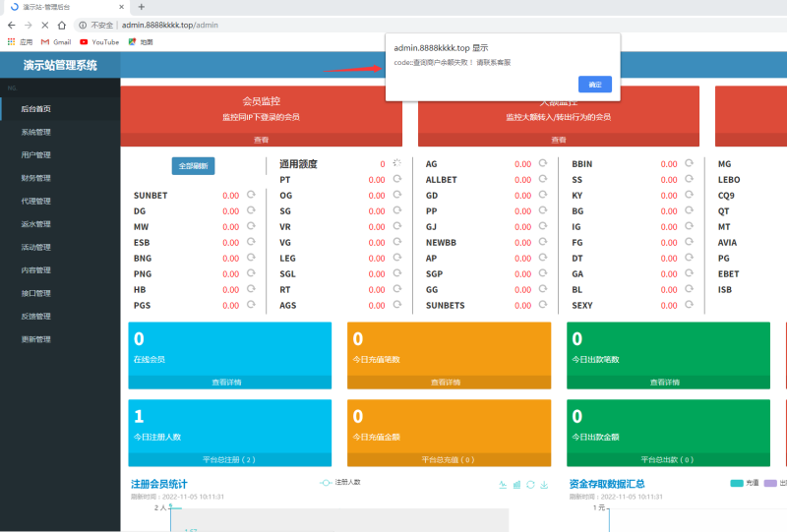This screenshot has height=532, width=787.
Task: Click the 演示站管理系统 logo title
Action: [60, 65]
